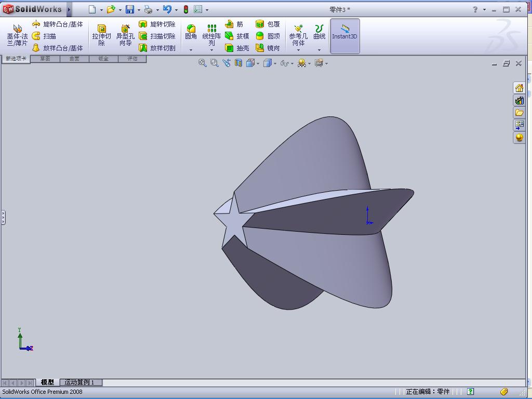Click Quick Tips question mark in status bar

pos(470,392)
